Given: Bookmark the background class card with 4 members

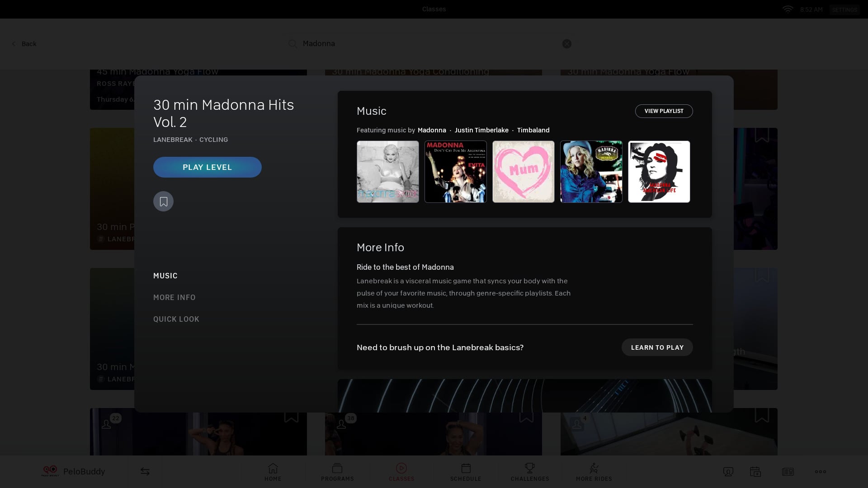Looking at the screenshot, I should (762, 416).
